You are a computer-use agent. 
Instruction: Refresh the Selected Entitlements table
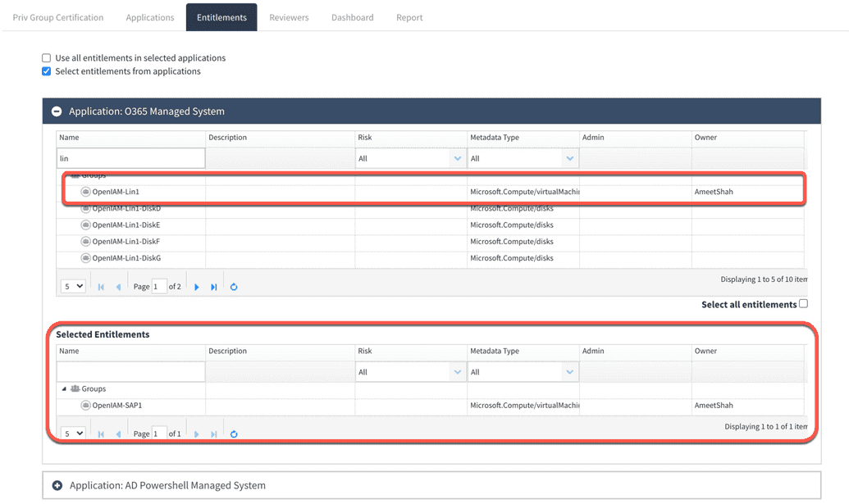click(234, 434)
